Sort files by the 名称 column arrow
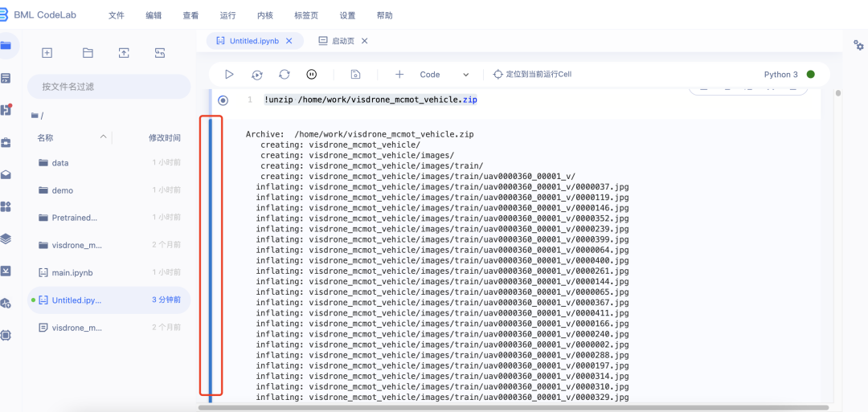The image size is (868, 412). pos(103,137)
